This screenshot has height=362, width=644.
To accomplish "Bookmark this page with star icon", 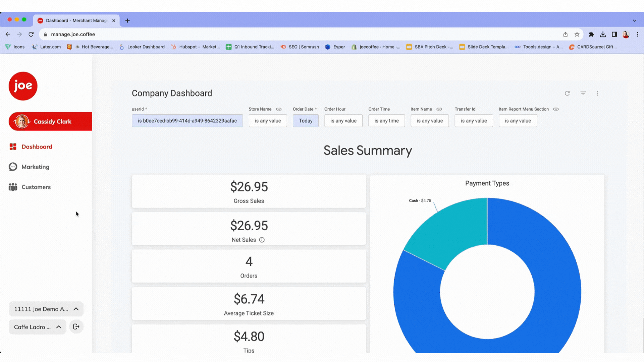I will [x=577, y=34].
